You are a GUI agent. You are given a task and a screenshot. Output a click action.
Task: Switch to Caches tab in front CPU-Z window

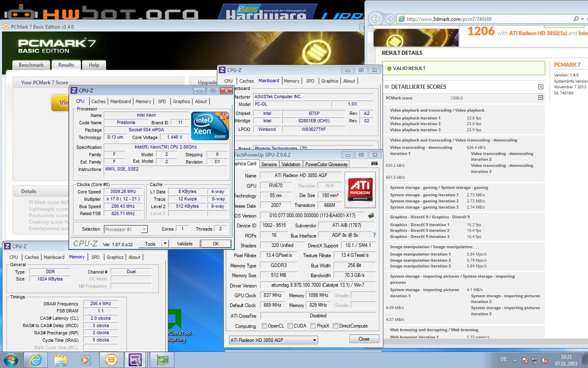tap(98, 101)
